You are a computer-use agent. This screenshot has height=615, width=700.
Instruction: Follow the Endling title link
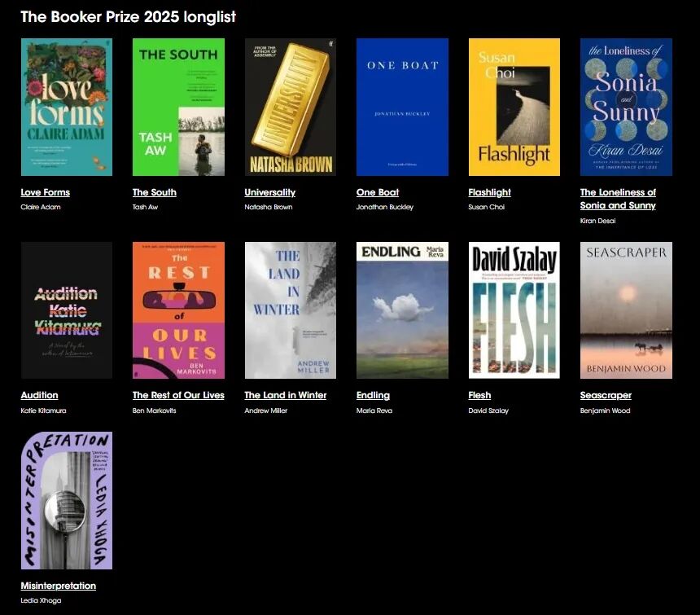click(x=373, y=395)
